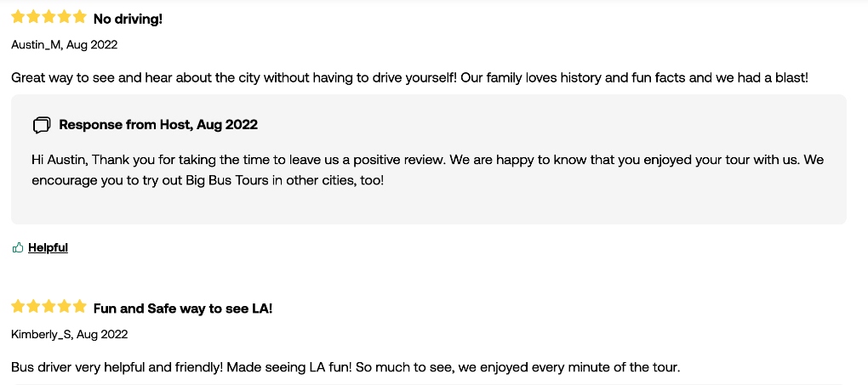Click the second star of "No driving!" rating

click(34, 17)
